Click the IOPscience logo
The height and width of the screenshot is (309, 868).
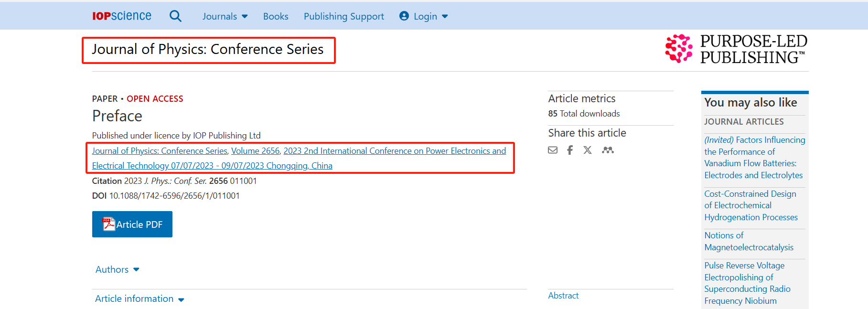tap(122, 16)
